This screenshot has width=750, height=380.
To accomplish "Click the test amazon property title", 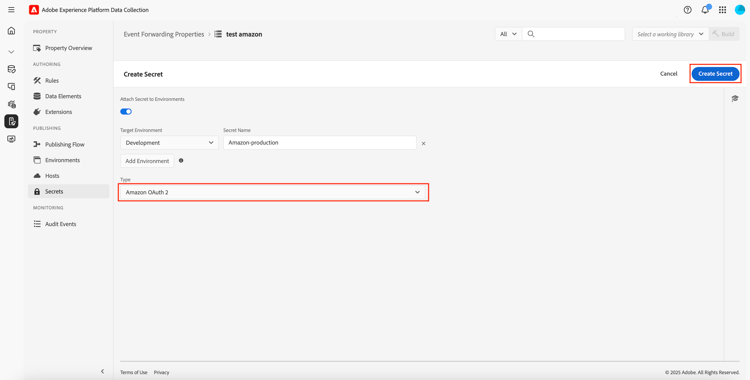I will 244,34.
